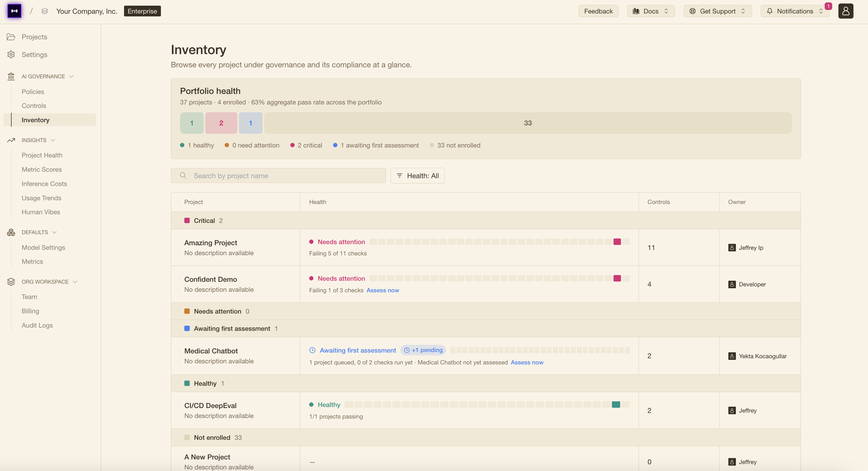Click the Projects folder icon

pyautogui.click(x=11, y=37)
